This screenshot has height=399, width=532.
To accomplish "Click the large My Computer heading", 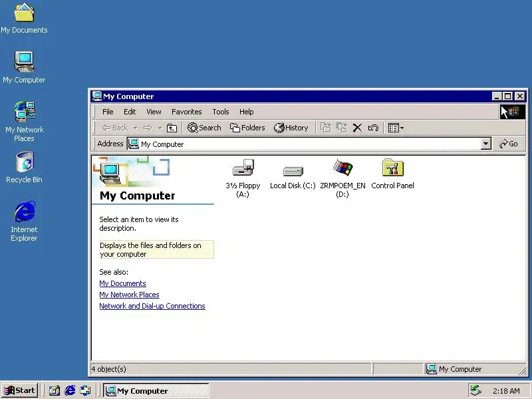I will pos(138,196).
